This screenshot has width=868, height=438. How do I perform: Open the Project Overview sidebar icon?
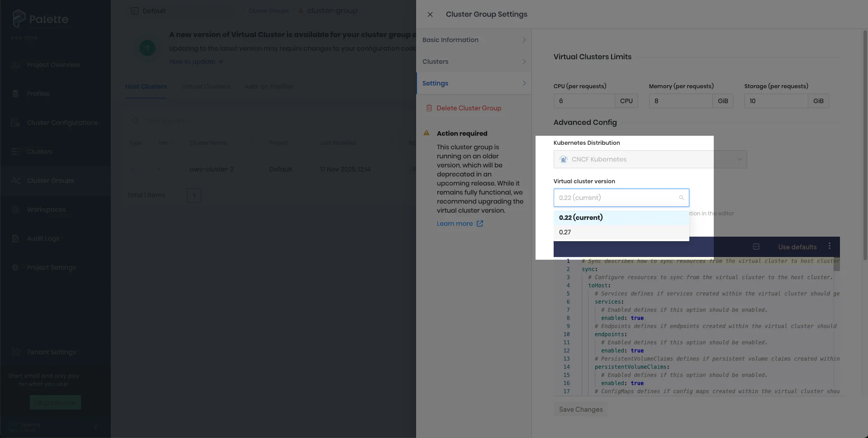tap(15, 65)
